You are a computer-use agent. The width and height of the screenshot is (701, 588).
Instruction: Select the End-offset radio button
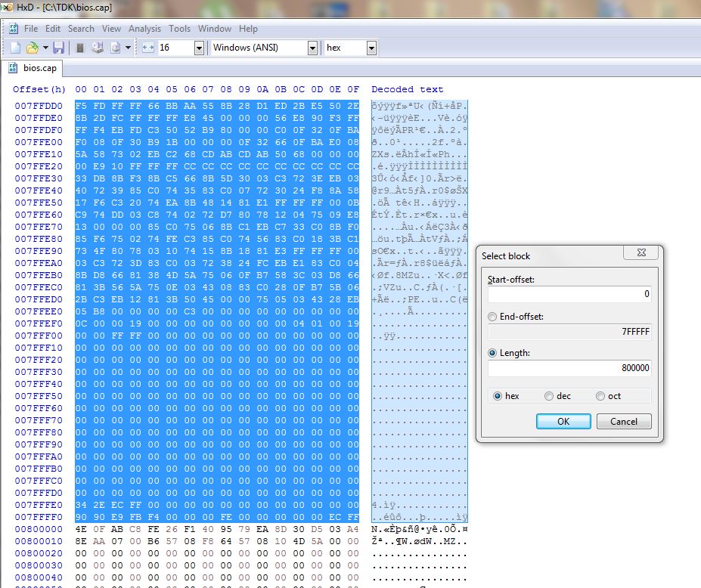pyautogui.click(x=492, y=317)
